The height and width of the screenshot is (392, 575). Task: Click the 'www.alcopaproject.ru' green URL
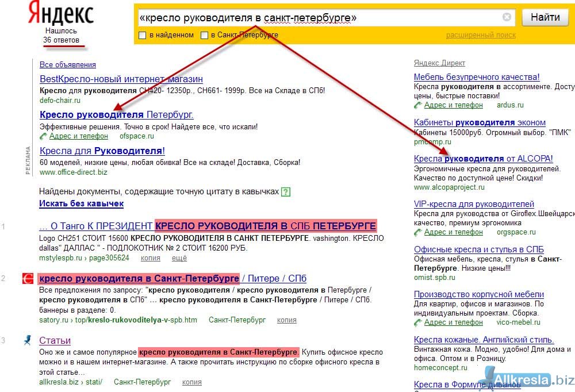(449, 187)
